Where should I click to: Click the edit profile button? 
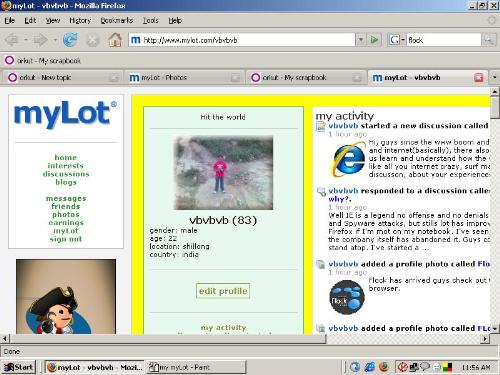(223, 291)
